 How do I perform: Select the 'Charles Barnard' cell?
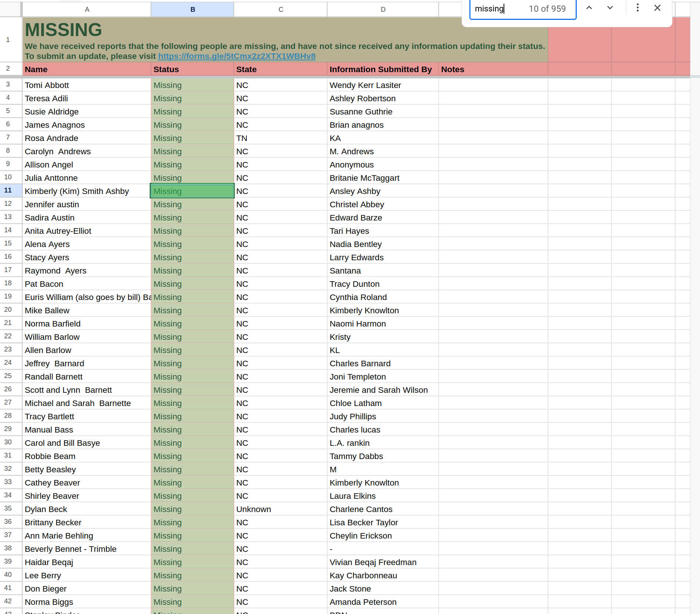pos(383,363)
